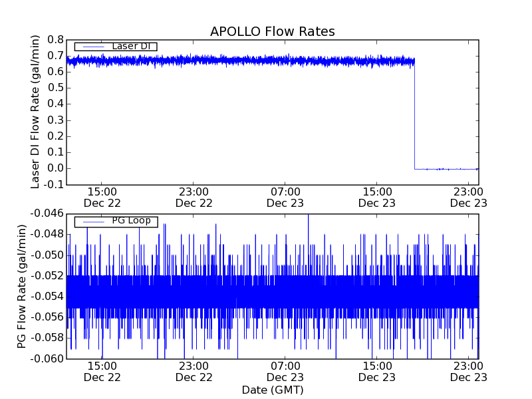
Task: Click top chart's '15:00 Dec 22' label
Action: pos(102,198)
